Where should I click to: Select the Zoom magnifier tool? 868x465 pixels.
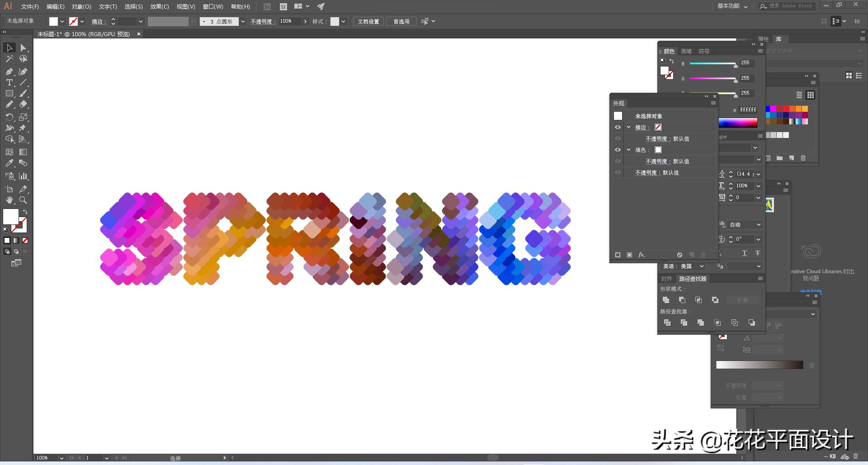point(23,200)
